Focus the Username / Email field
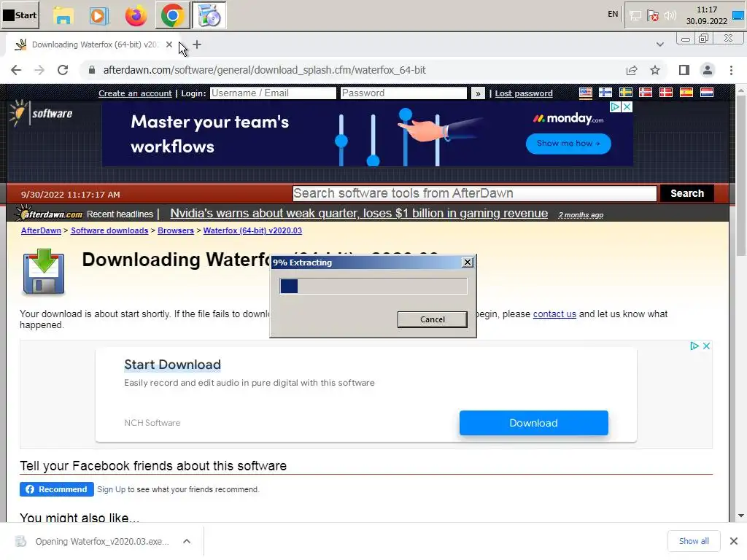Screen dimensions: 747x560 (x=273, y=93)
